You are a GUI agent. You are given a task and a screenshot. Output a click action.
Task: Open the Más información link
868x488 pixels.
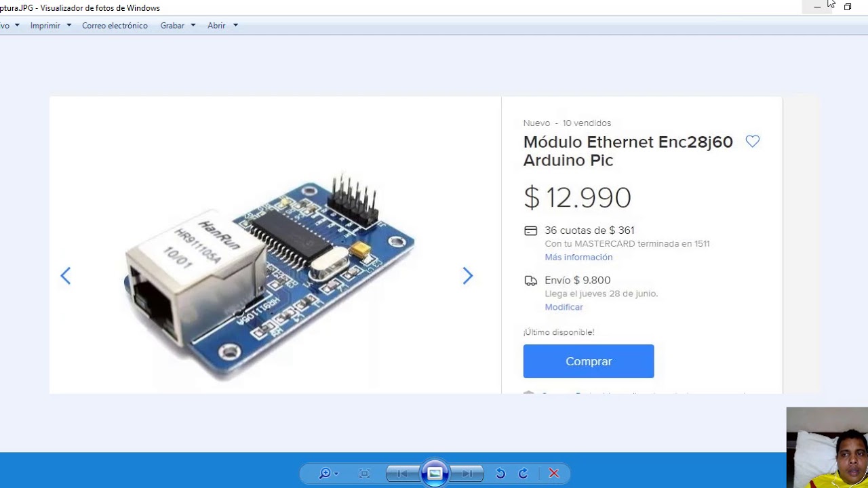578,258
